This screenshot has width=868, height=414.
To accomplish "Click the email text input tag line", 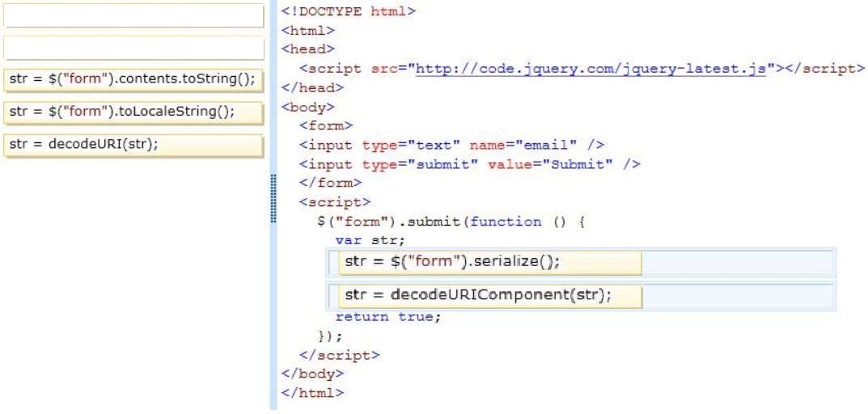I will pyautogui.click(x=451, y=146).
